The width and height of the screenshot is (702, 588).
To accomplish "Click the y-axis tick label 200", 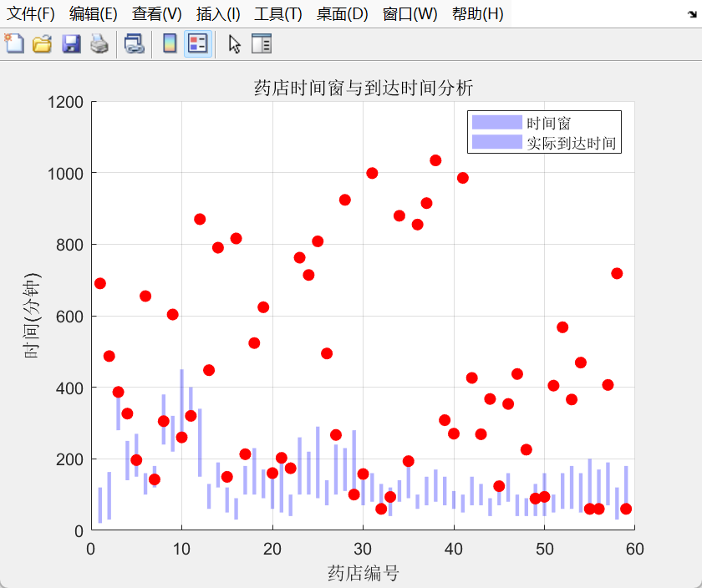I will coord(69,459).
